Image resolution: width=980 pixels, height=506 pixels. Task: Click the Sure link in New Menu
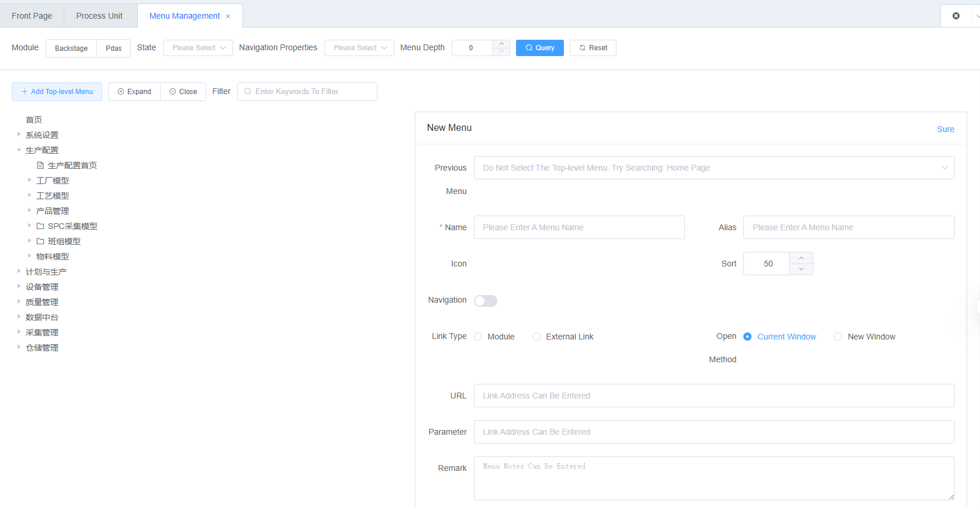coord(946,129)
